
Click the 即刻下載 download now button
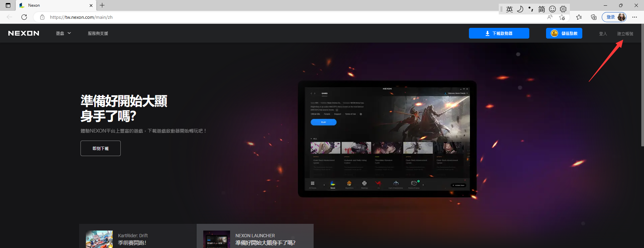click(x=101, y=148)
